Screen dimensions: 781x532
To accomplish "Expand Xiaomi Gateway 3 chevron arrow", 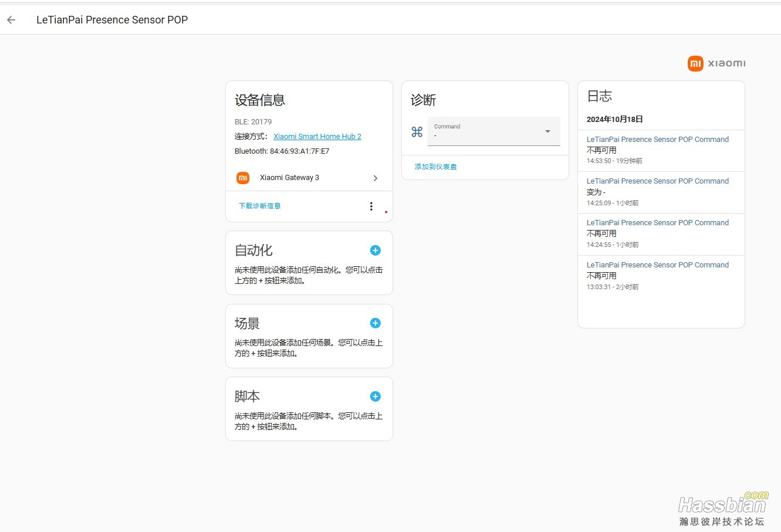I will pyautogui.click(x=376, y=178).
